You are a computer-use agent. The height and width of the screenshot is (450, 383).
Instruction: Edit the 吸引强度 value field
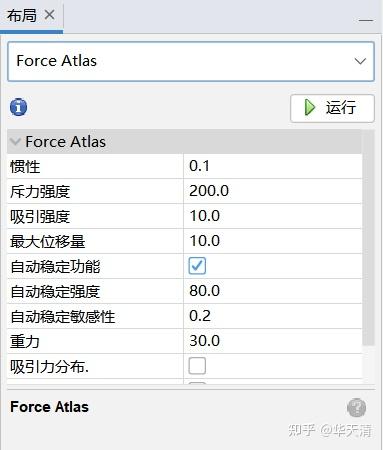(273, 216)
